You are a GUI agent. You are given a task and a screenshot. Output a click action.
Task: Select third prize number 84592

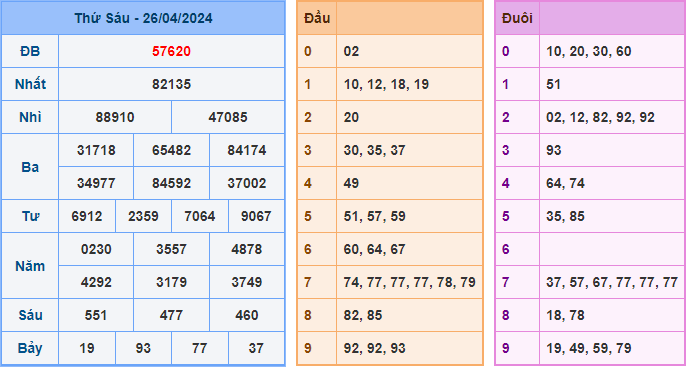click(171, 183)
